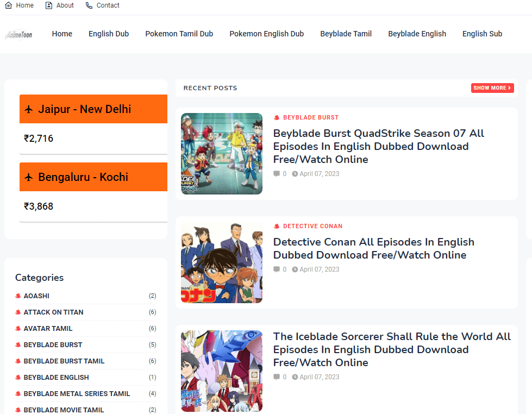Click red tag icon beside DETECTIVE CONAN post label

tap(277, 227)
